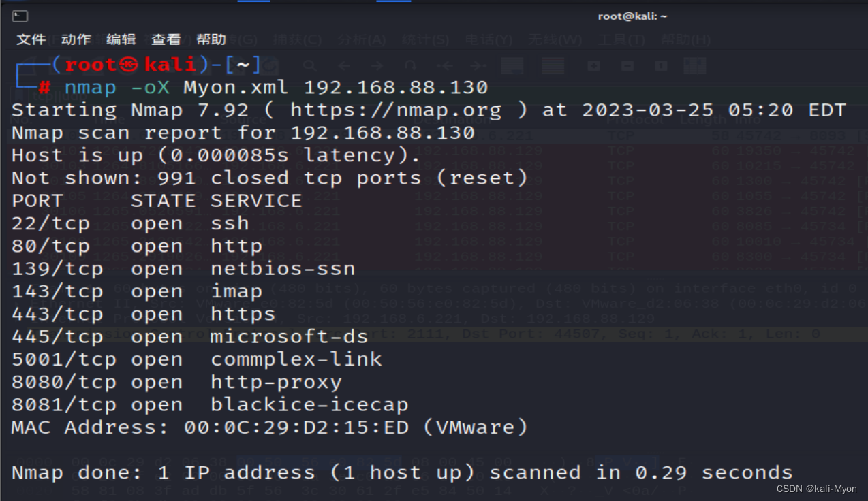
Task: Click the 80/tcp http output line
Action: (136, 246)
